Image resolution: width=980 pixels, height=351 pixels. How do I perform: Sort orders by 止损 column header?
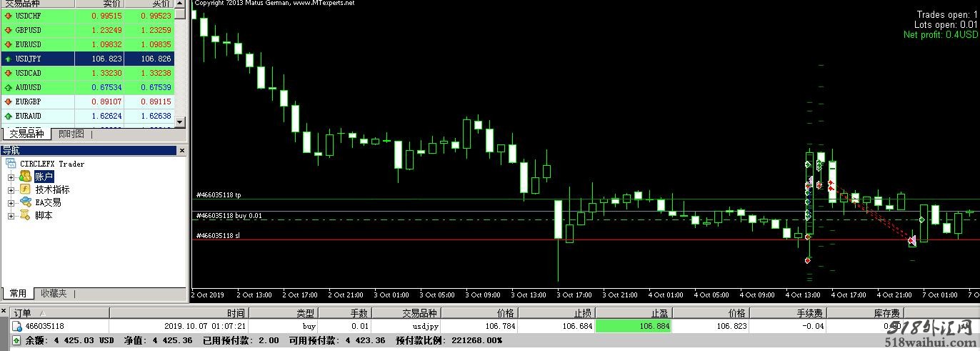556,313
